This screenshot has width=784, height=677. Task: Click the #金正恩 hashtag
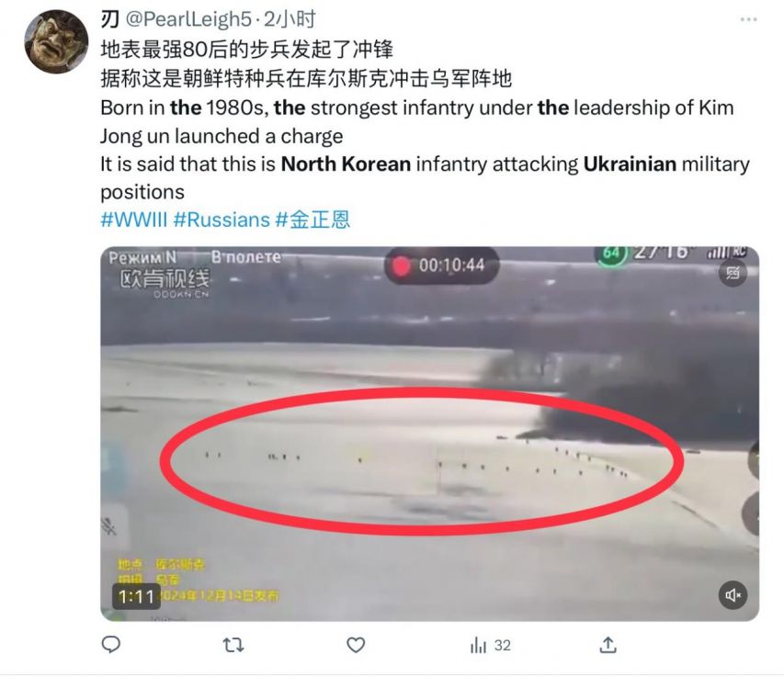coord(313,220)
